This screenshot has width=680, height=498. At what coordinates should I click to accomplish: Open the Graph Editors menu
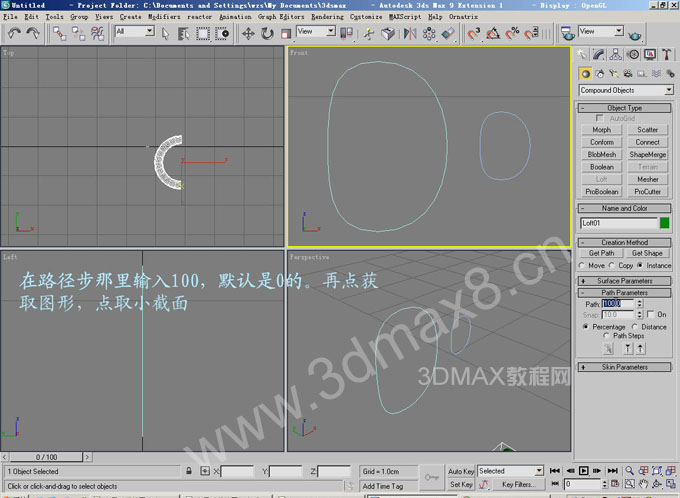[281, 16]
